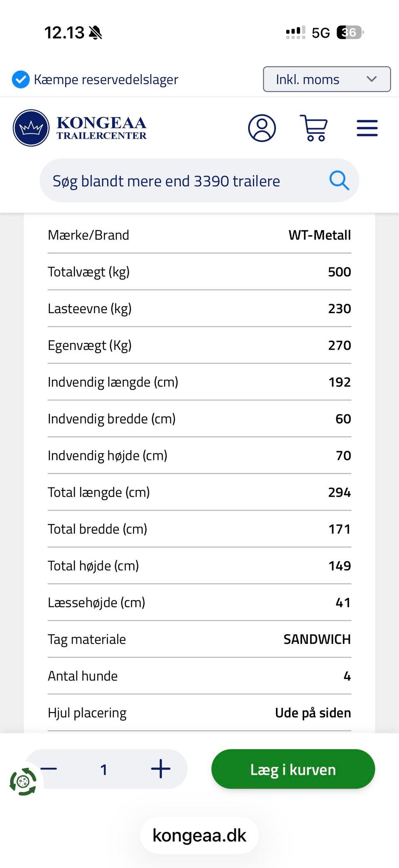Viewport: 399px width, 868px height.
Task: Expand the Inkl. moms dropdown
Action: pyautogui.click(x=327, y=79)
